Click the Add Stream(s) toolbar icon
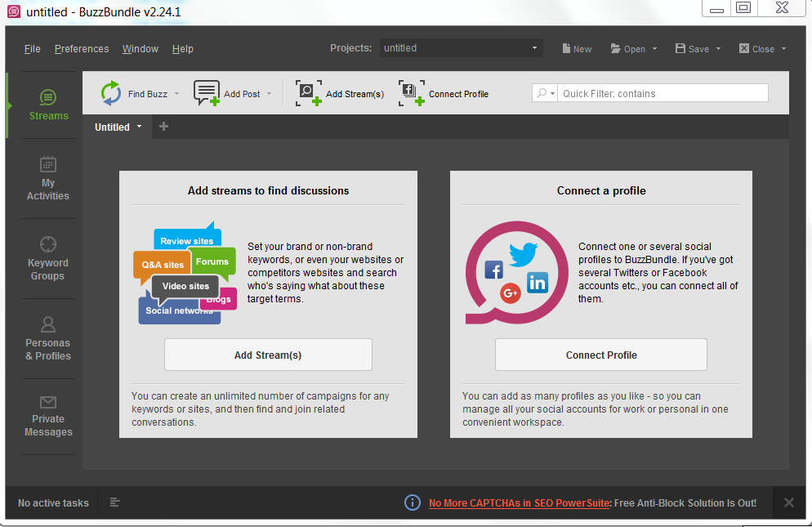Image resolution: width=812 pixels, height=527 pixels. click(x=309, y=93)
